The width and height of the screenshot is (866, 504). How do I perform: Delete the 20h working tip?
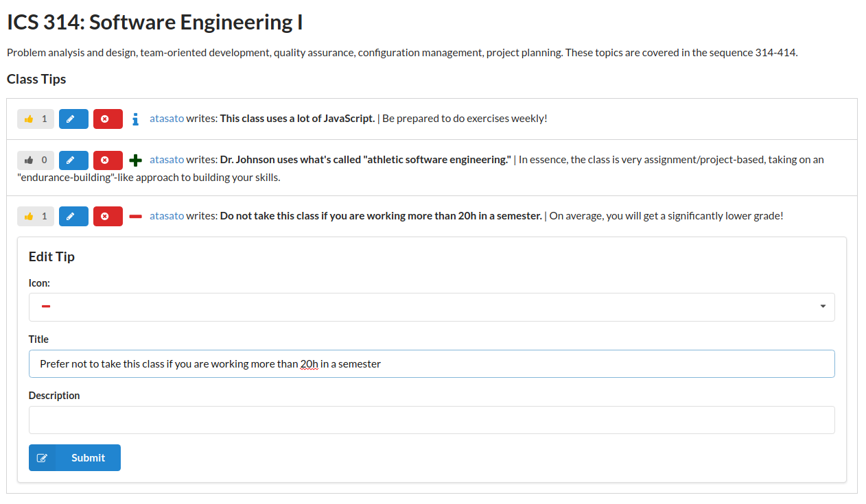point(108,216)
